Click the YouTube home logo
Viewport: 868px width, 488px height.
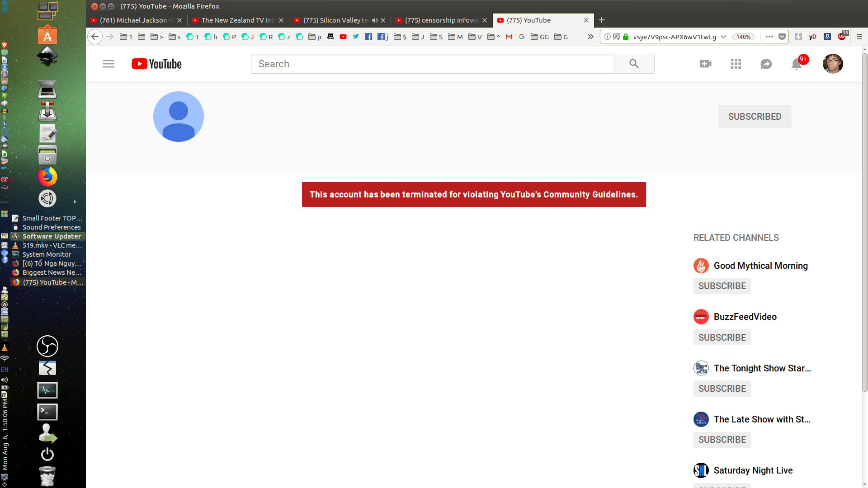tap(156, 64)
